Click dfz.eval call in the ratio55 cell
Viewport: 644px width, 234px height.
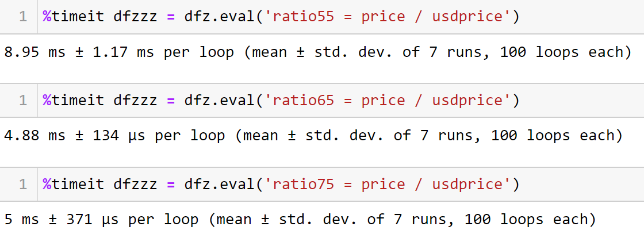[220, 17]
